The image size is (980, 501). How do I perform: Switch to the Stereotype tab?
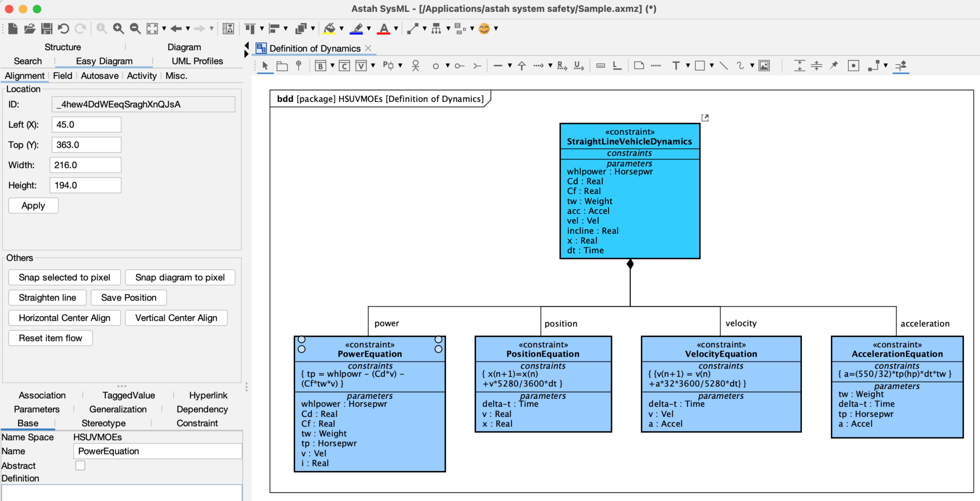click(103, 423)
